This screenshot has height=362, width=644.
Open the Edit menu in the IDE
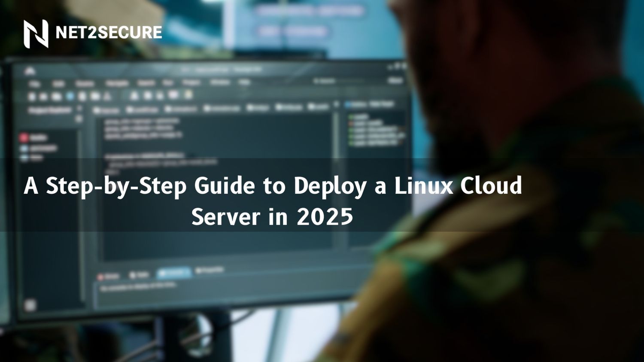pyautogui.click(x=58, y=84)
